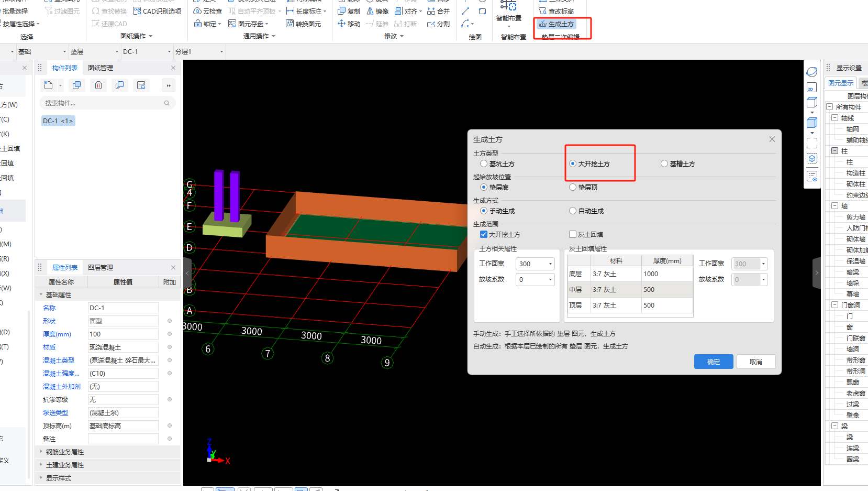The width and height of the screenshot is (868, 491).
Task: Click the wireframe cube view icon
Action: tap(812, 103)
